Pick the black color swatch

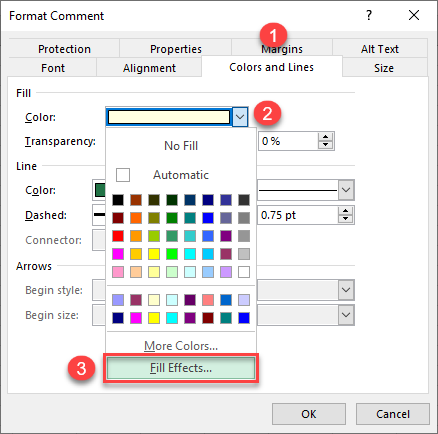[118, 200]
